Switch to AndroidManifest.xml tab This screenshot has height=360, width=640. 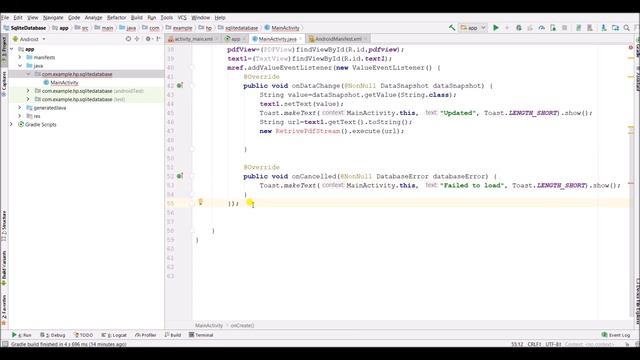pos(338,39)
